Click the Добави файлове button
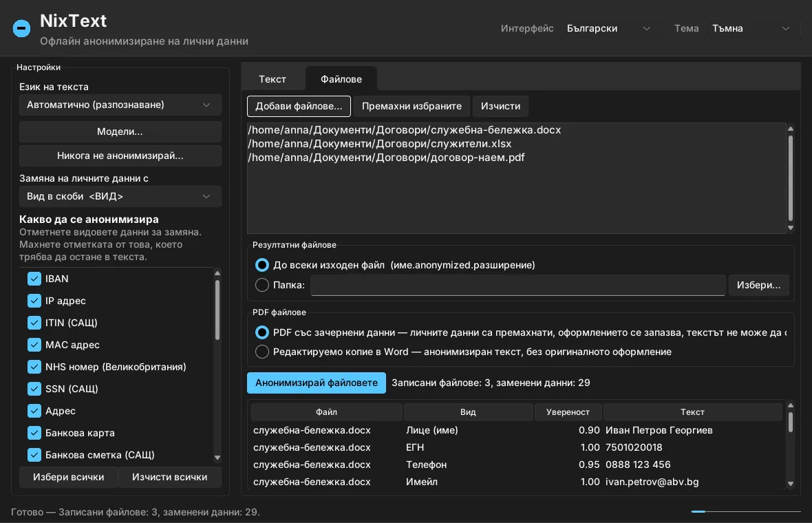 pos(299,106)
